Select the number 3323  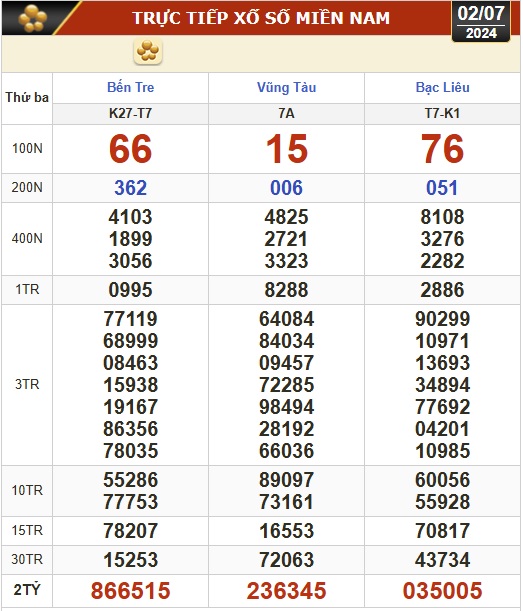pos(286,261)
